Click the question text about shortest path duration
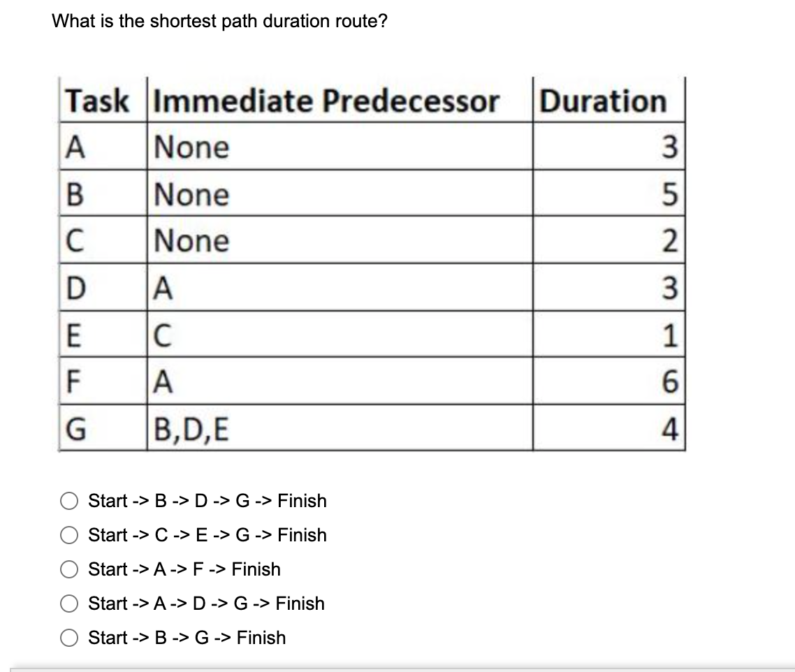This screenshot has width=795, height=672. (219, 21)
